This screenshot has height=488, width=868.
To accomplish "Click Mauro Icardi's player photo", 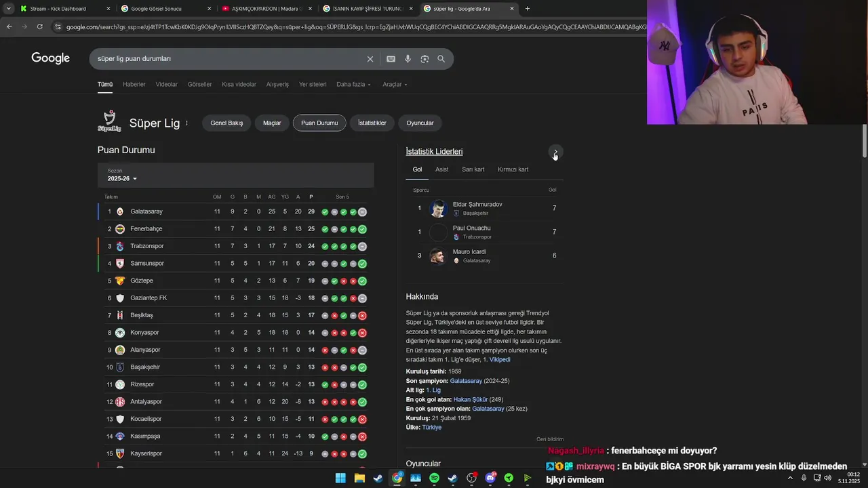I will (x=439, y=256).
